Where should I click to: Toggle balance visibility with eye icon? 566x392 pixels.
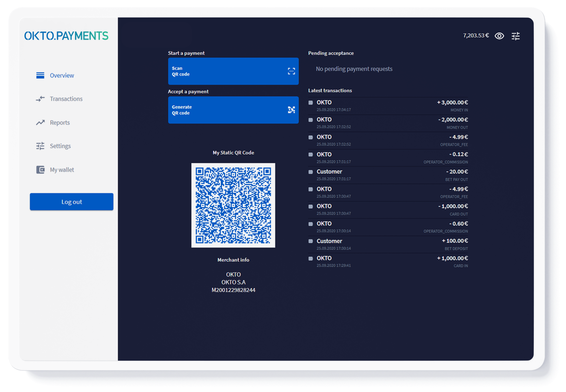[499, 36]
